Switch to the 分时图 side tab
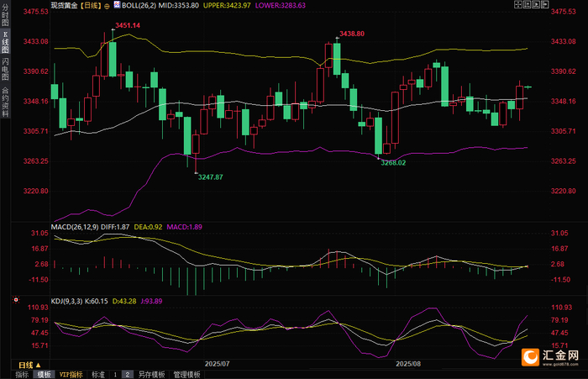 [x=5, y=14]
